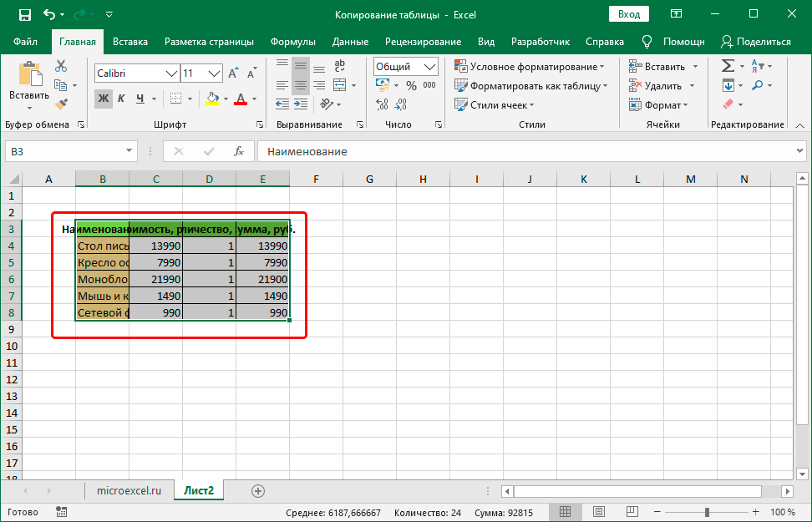Screen dimensions: 812x522
Task: Switch to the Формулы tab
Action: [293, 42]
